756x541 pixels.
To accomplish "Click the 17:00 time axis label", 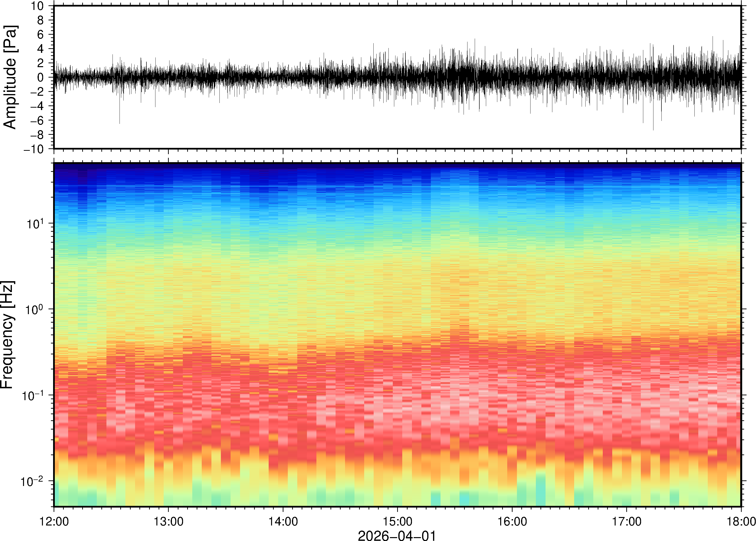I will 626,521.
